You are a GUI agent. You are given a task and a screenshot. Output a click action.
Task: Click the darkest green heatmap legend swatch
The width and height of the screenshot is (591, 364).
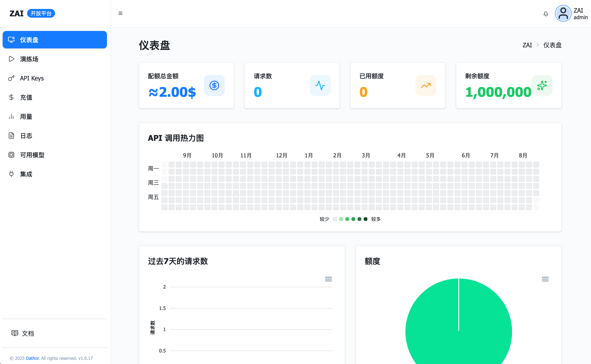click(x=365, y=219)
